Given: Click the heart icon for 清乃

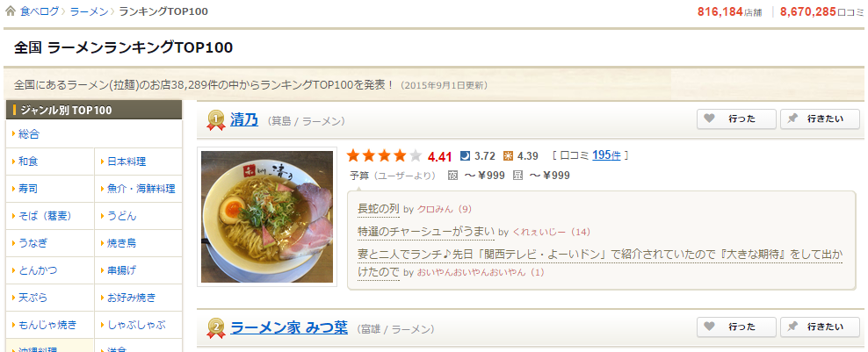Looking at the screenshot, I should 710,119.
